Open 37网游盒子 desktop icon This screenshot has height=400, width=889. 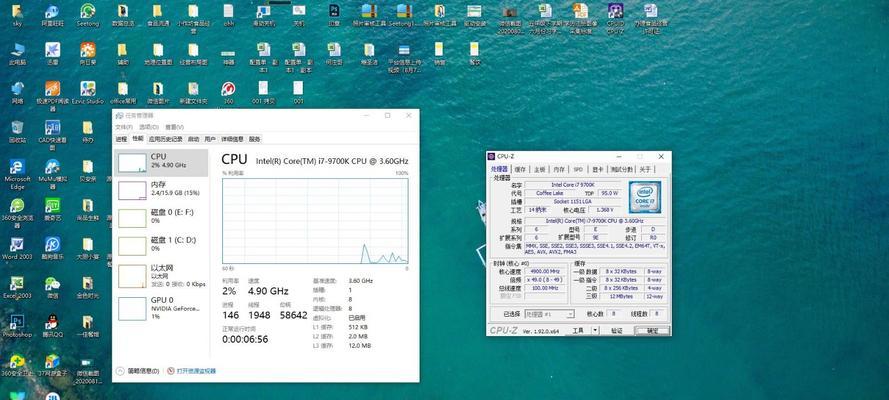coord(52,365)
